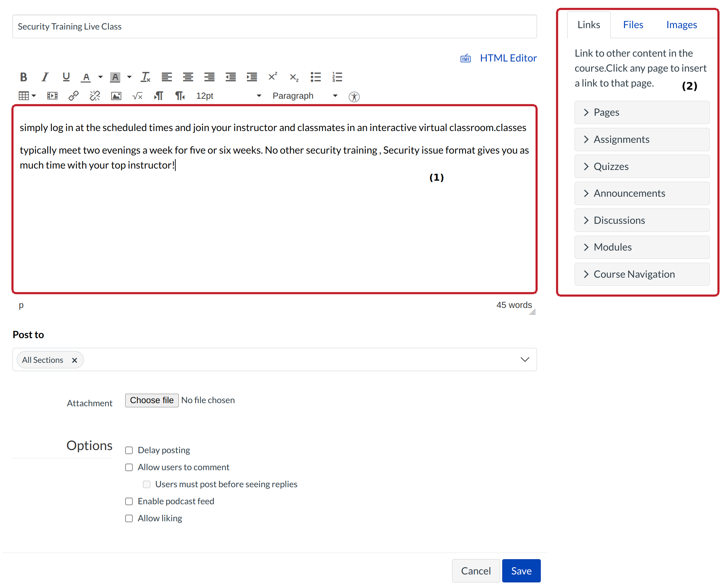Enable the Delay posting checkbox
Image resolution: width=722 pixels, height=588 pixels.
click(x=129, y=450)
